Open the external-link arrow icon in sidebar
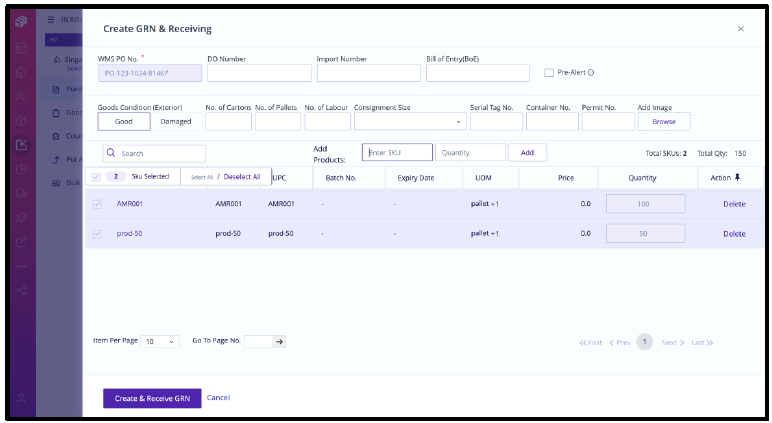The height and width of the screenshot is (423, 772). pos(21,242)
